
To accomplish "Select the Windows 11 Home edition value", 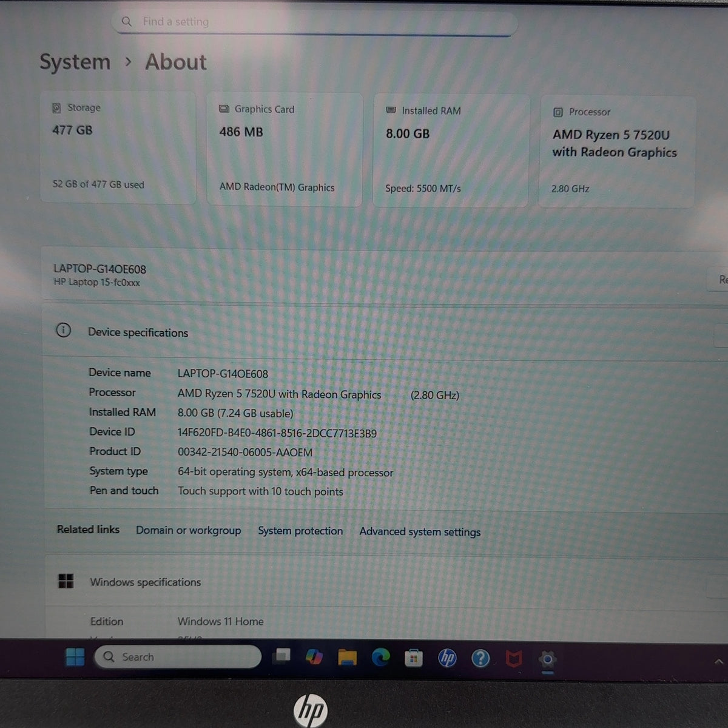I will point(220,621).
